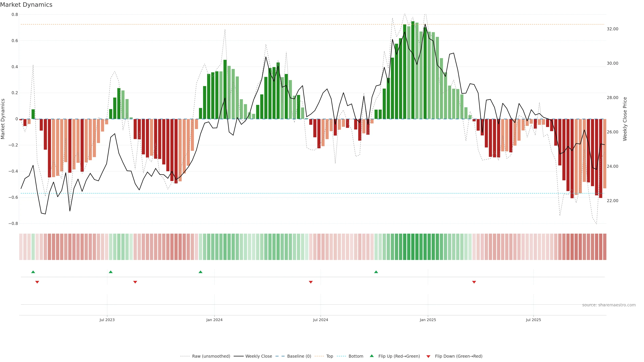
Task: Click the flip-down triangle after Jan 2025
Action: pyautogui.click(x=474, y=282)
